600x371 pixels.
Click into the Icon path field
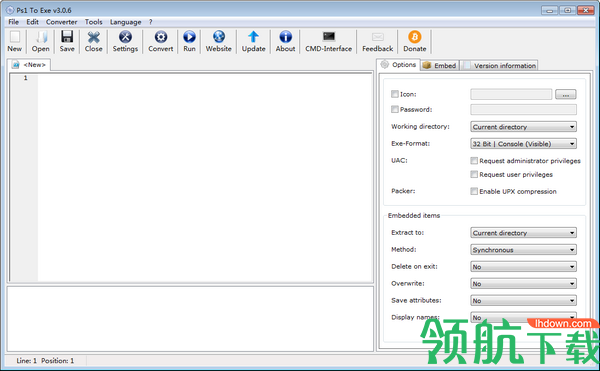[511, 94]
